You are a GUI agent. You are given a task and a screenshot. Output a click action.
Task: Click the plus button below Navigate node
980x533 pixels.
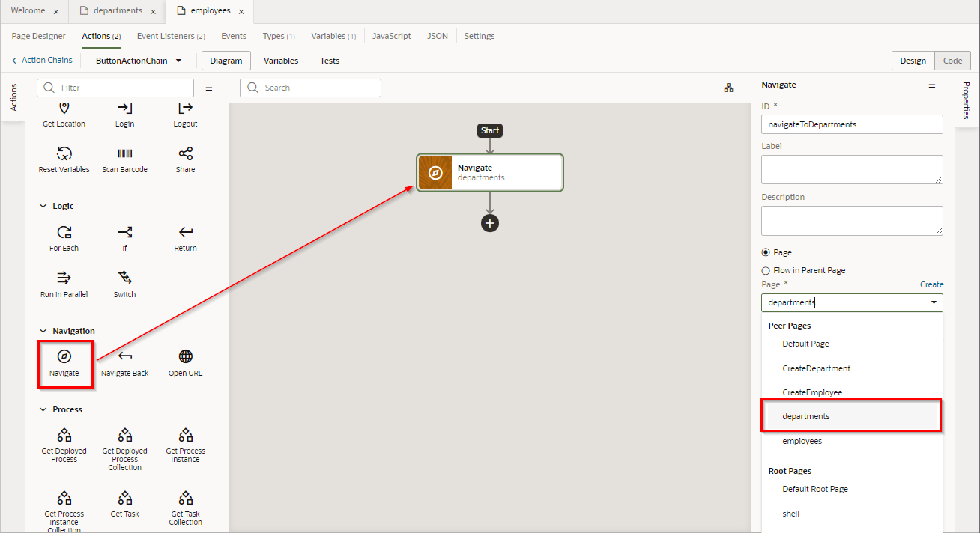pyautogui.click(x=490, y=223)
